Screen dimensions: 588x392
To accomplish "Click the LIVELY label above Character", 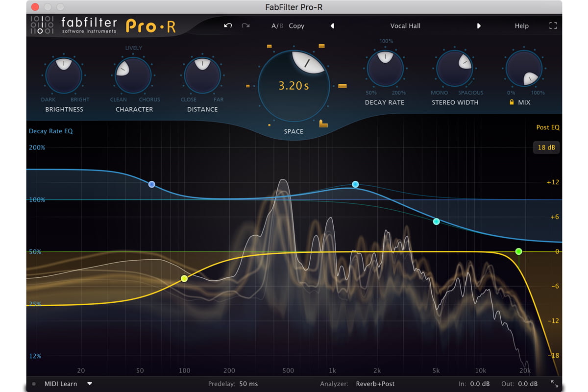I will point(134,48).
